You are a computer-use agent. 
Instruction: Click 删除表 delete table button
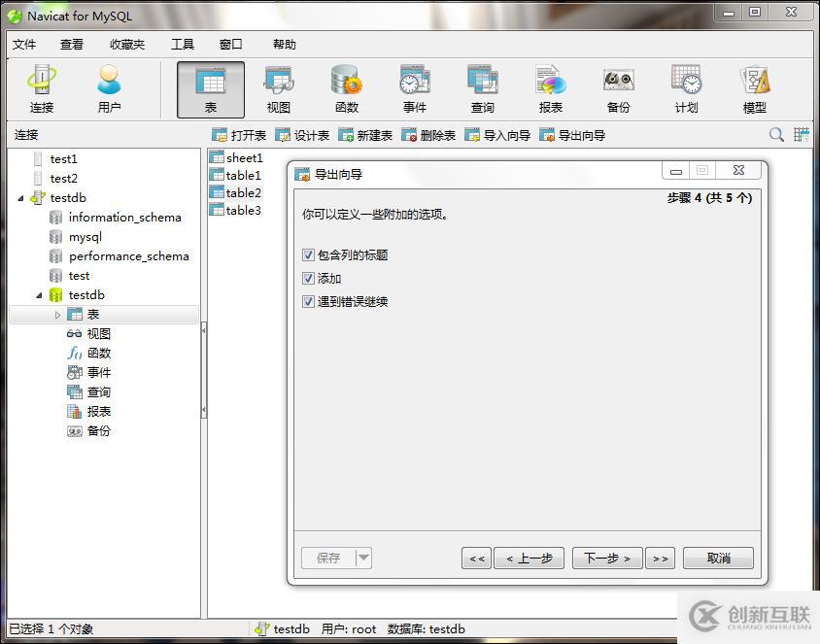pos(428,135)
